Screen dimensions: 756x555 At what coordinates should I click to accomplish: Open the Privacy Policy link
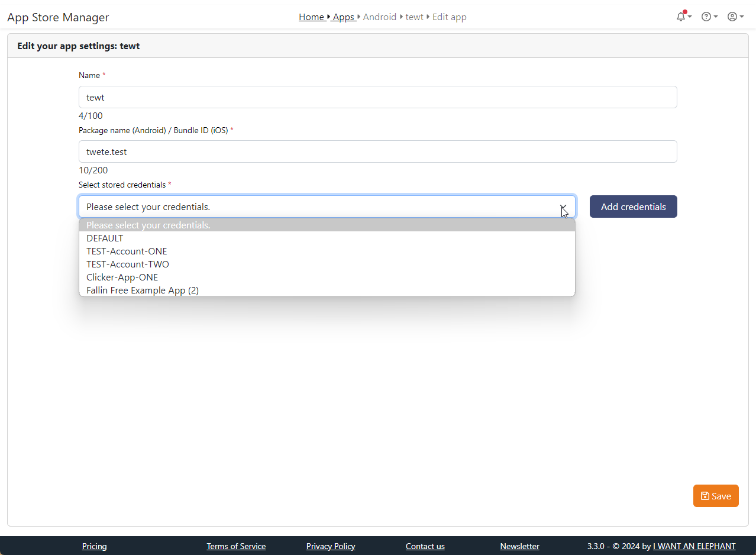point(331,546)
